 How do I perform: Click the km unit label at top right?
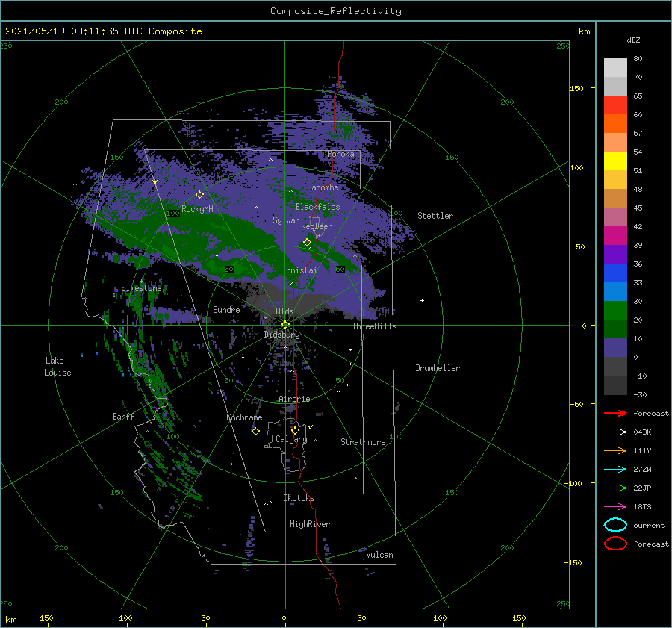584,31
